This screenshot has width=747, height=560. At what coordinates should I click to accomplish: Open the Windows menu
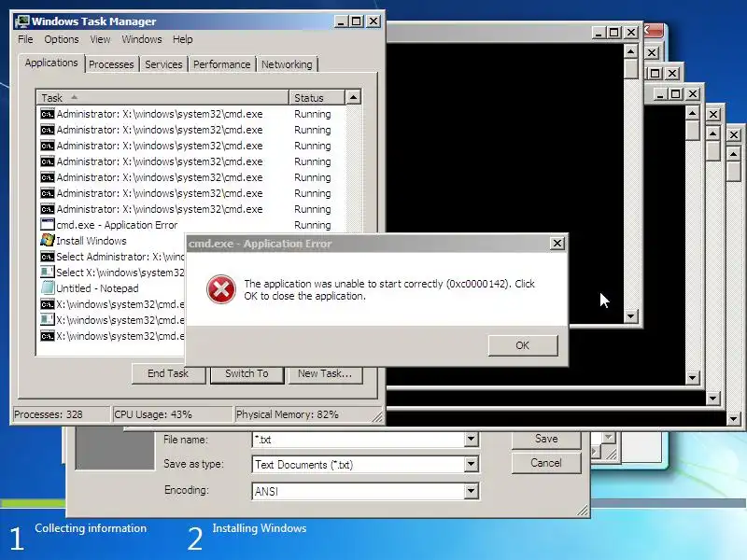pyautogui.click(x=142, y=39)
